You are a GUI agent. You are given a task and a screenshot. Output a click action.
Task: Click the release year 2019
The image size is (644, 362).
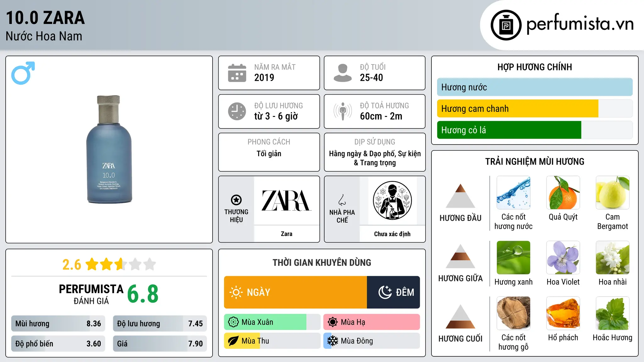point(264,78)
